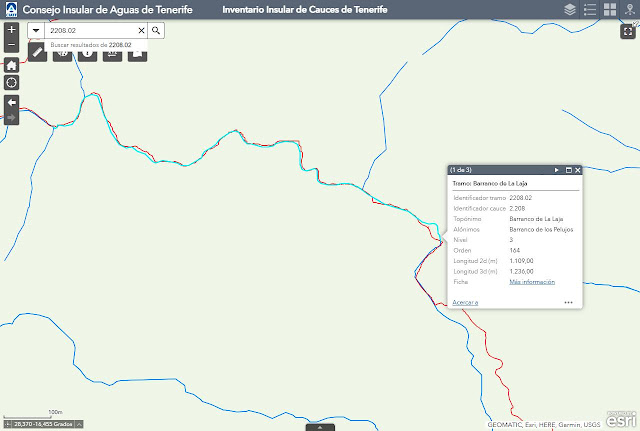Return to the default map extent (home)
Viewport: 640px width, 431px height.
click(11, 65)
